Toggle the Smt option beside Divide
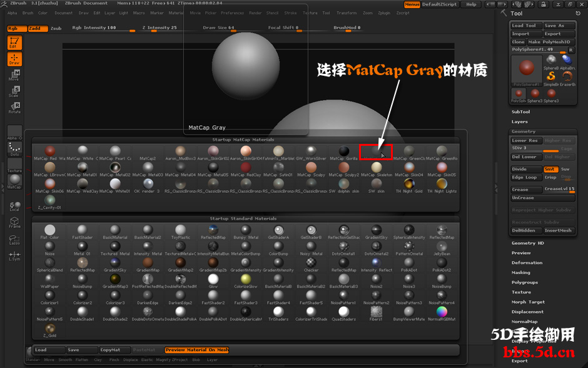This screenshot has width=588, height=368. (551, 169)
